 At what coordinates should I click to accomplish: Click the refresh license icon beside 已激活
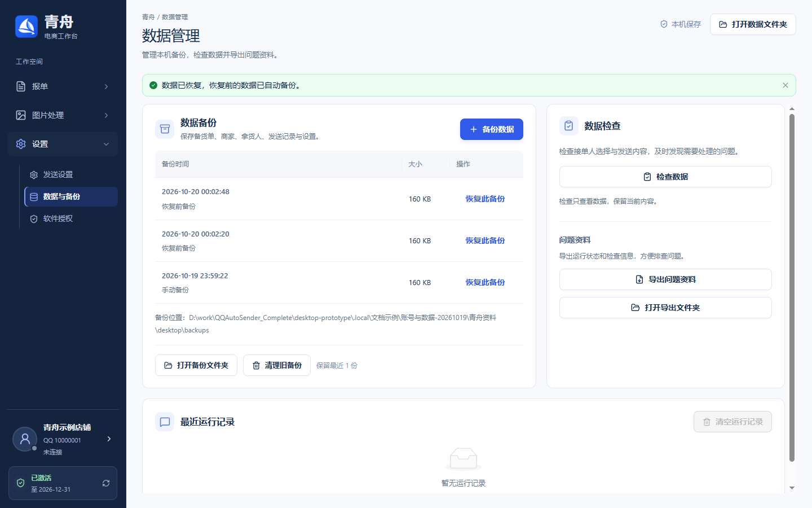point(106,483)
